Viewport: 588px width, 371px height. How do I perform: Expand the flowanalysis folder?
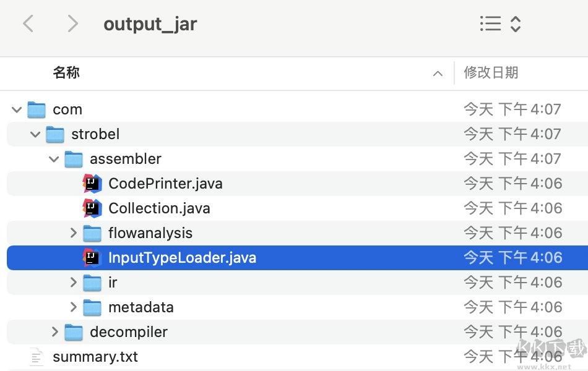(73, 232)
